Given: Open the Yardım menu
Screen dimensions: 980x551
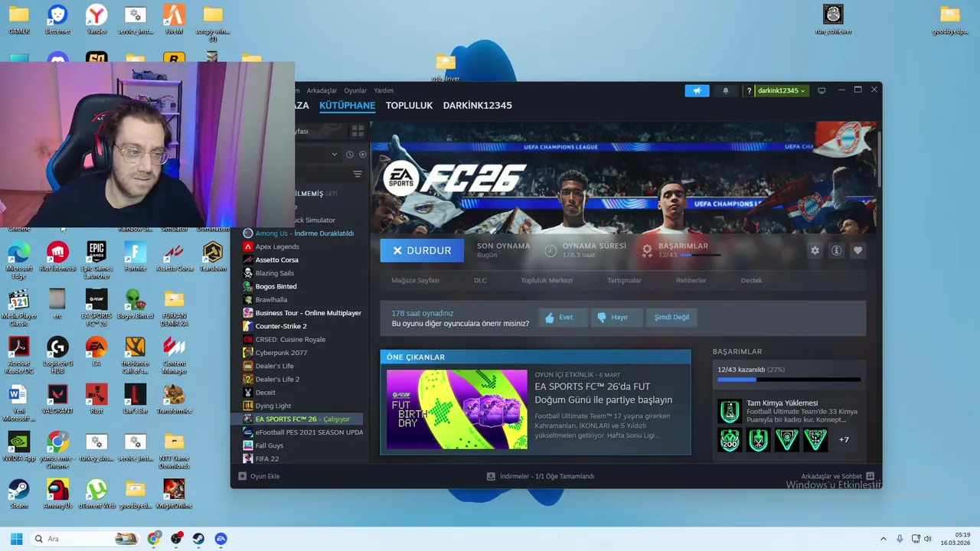Looking at the screenshot, I should (x=384, y=90).
